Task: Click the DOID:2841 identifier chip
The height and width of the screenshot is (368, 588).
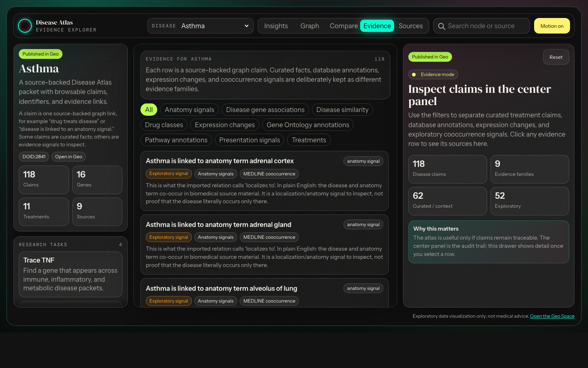Action: point(34,157)
